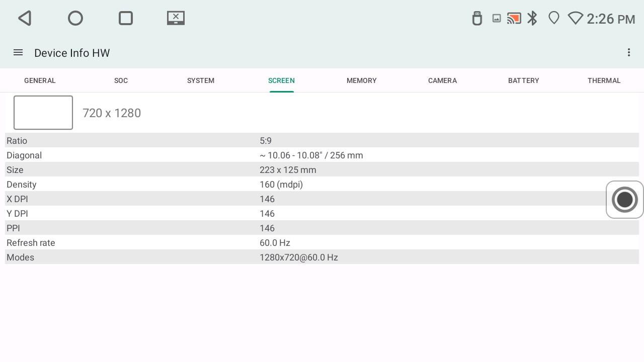Switch to the SOC tab
Screen dimensions: 644x362
(121, 80)
